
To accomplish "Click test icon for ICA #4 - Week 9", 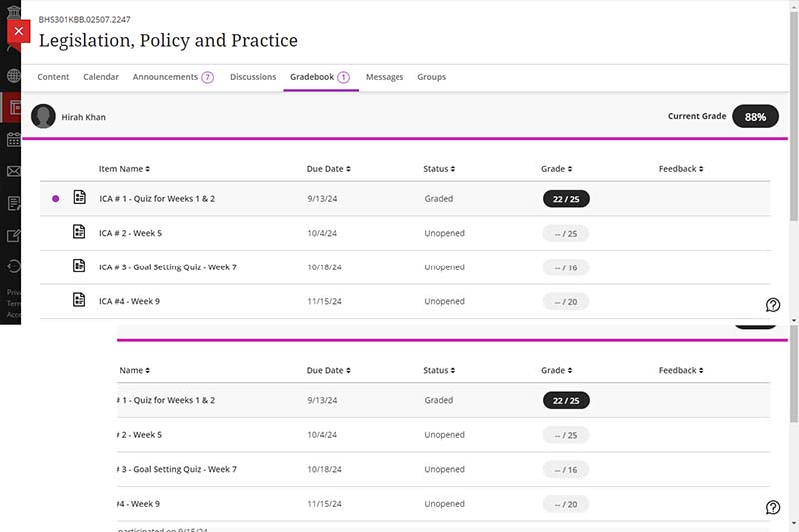I will coord(79,300).
